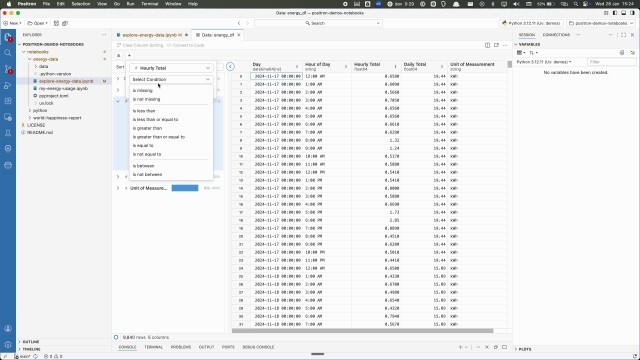Viewport: 640px width, 360px height.
Task: Click the variables Filter input field
Action: coord(611,62)
